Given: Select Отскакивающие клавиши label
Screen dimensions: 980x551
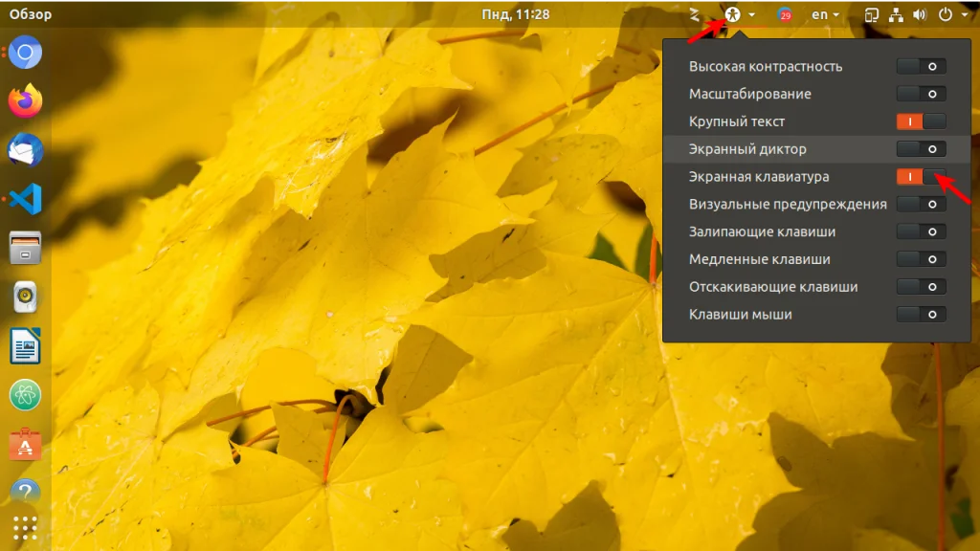Looking at the screenshot, I should pyautogui.click(x=773, y=287).
